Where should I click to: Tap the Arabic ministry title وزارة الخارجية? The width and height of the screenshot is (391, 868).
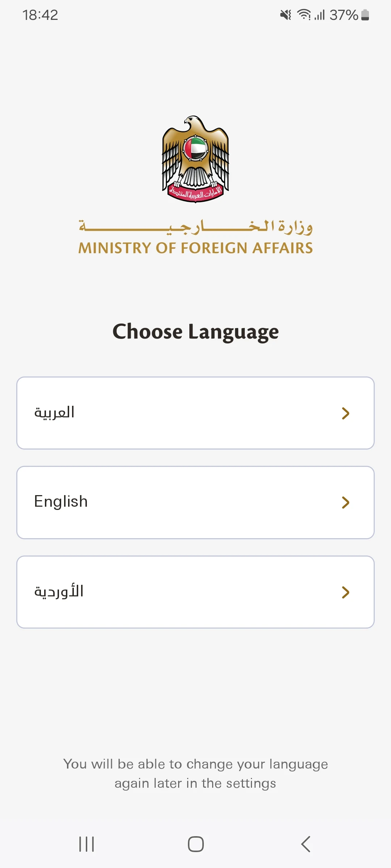[x=195, y=227]
